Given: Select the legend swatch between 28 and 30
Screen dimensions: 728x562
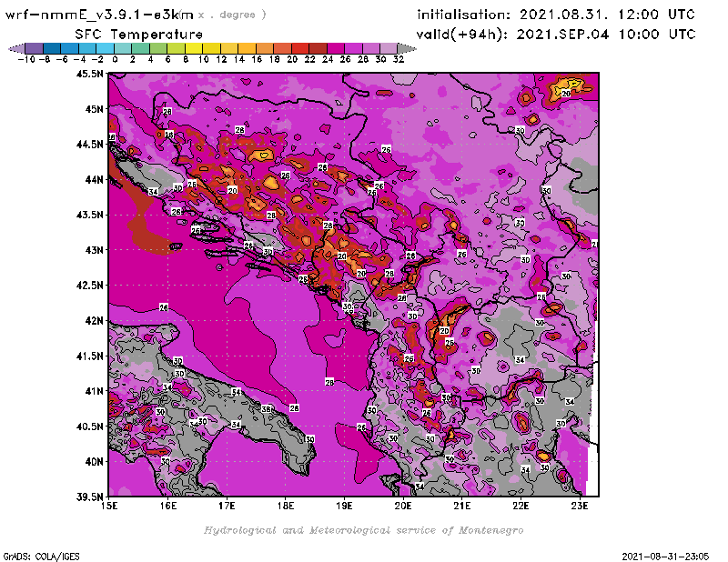Looking at the screenshot, I should 371,48.
